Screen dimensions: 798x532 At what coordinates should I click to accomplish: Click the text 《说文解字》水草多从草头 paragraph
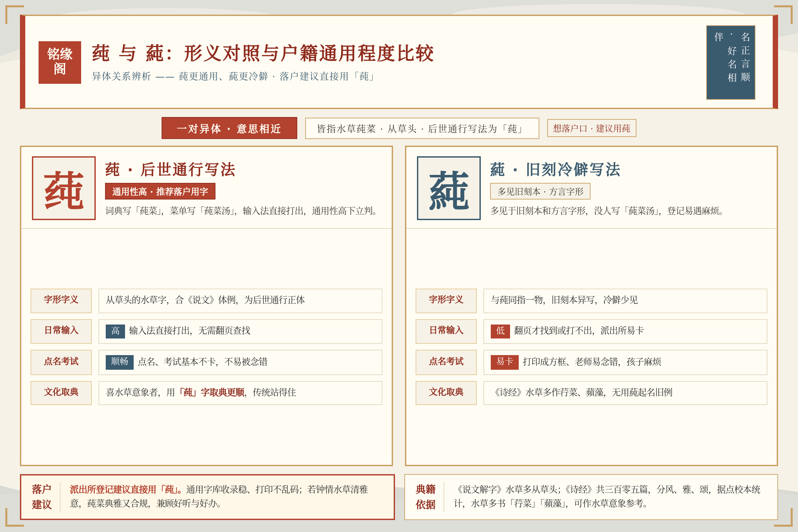pos(607,496)
